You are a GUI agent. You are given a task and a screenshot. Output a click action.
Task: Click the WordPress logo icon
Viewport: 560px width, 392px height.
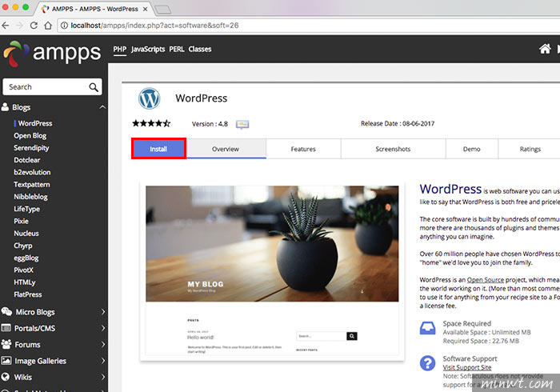[x=150, y=98]
